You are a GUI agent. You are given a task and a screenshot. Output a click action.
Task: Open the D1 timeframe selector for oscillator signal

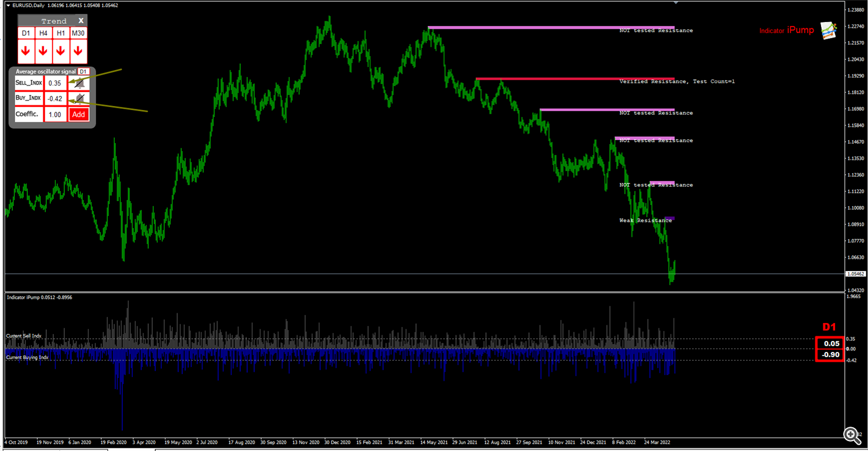[83, 72]
